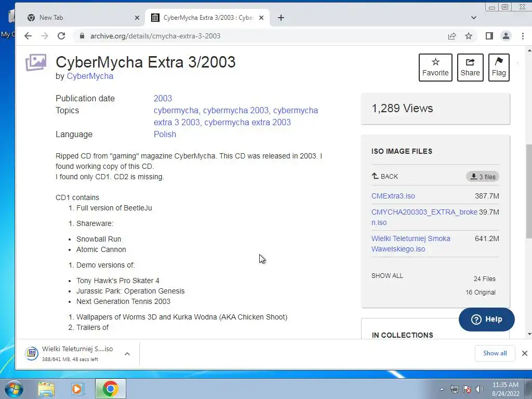Expand download item options chevron
The height and width of the screenshot is (399, 532).
pyautogui.click(x=127, y=354)
